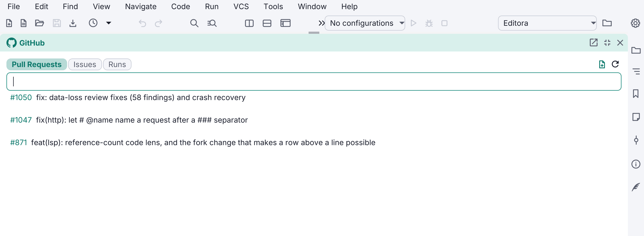This screenshot has width=644, height=236.
Task: Open pull request #1047 fix(http)
Action: tap(314, 120)
